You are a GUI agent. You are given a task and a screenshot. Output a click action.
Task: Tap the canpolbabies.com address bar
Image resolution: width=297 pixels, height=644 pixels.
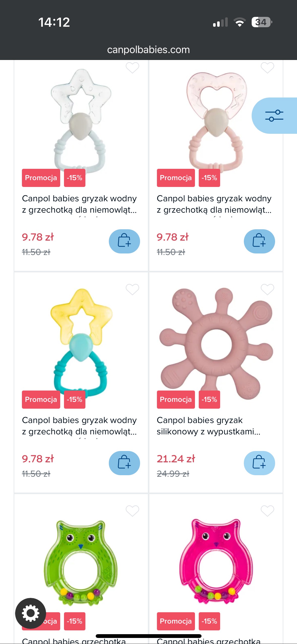[148, 50]
